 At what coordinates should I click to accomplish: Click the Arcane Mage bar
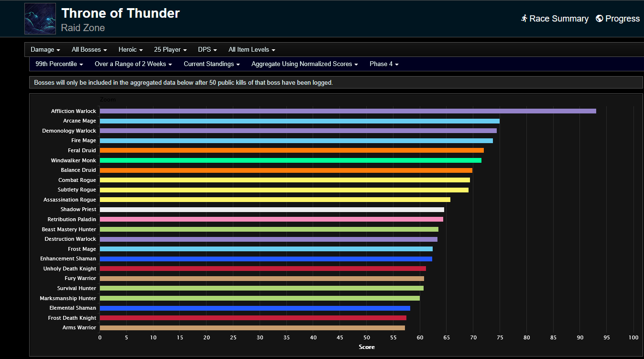[300, 121]
